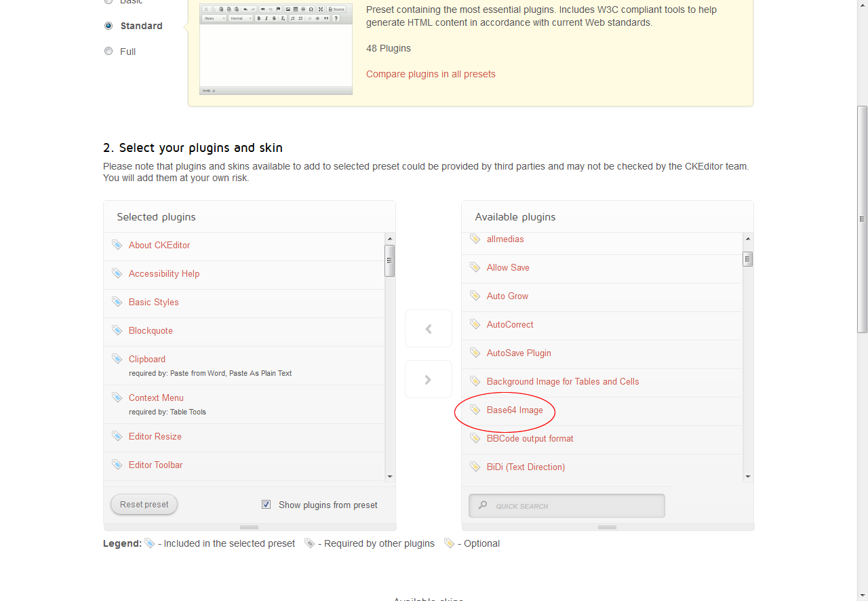Move plugin right with the arrow button
The width and height of the screenshot is (868, 601).
[x=429, y=380]
